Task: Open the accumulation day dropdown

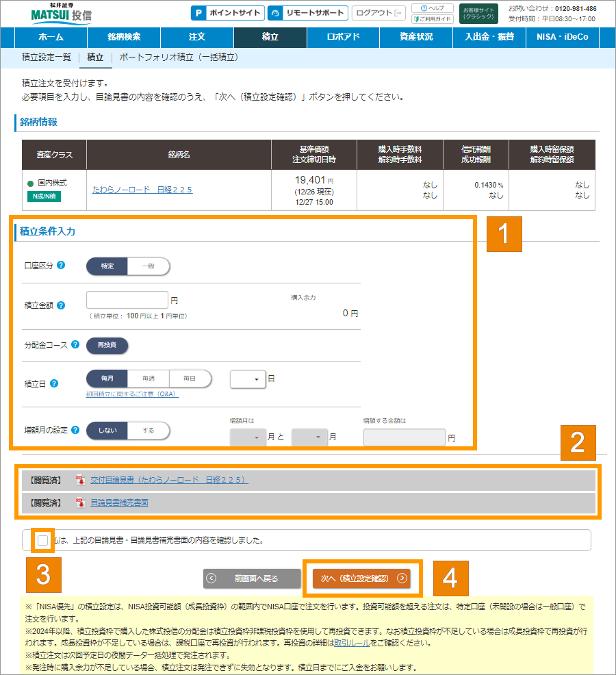Action: pyautogui.click(x=248, y=379)
